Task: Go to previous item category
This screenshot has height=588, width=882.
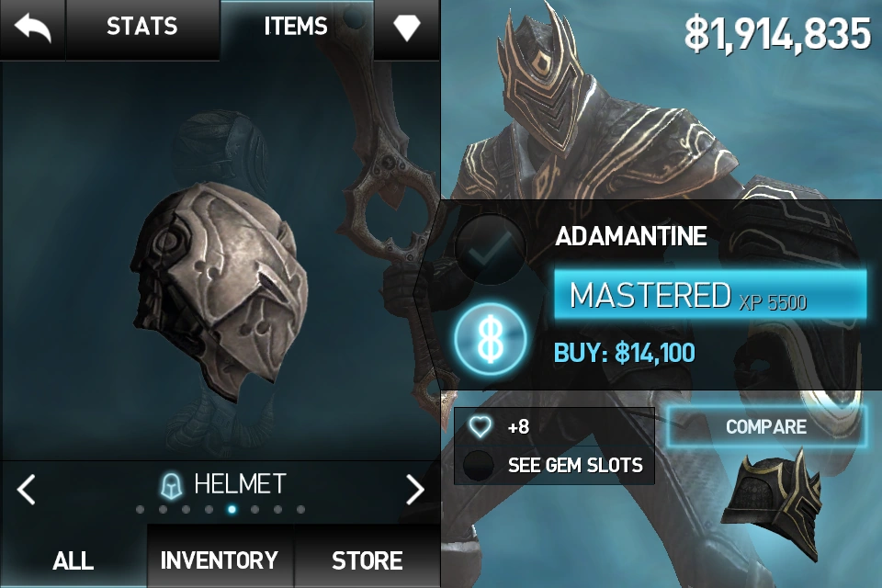Action: click(27, 489)
